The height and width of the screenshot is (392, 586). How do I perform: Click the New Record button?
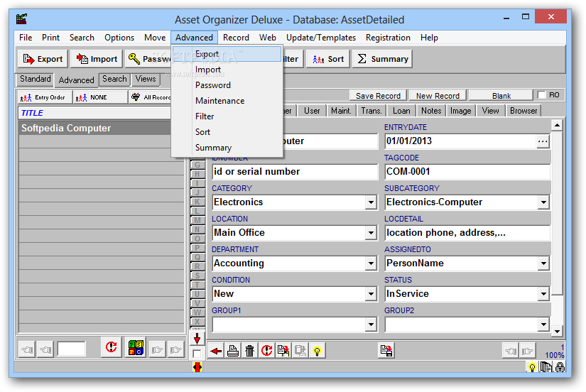pyautogui.click(x=438, y=96)
